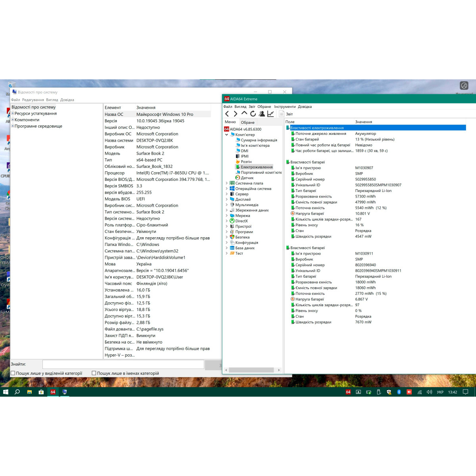Expand Компоненти in System Information

click(13, 120)
